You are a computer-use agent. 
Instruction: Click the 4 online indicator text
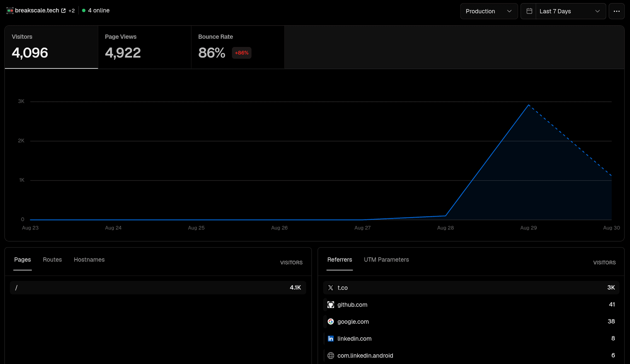point(99,10)
